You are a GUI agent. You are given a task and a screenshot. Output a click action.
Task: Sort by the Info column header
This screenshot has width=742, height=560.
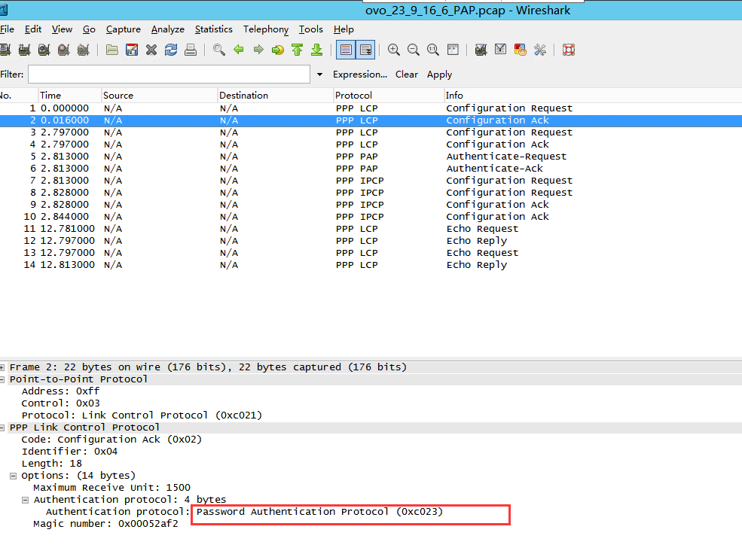[x=593, y=95]
